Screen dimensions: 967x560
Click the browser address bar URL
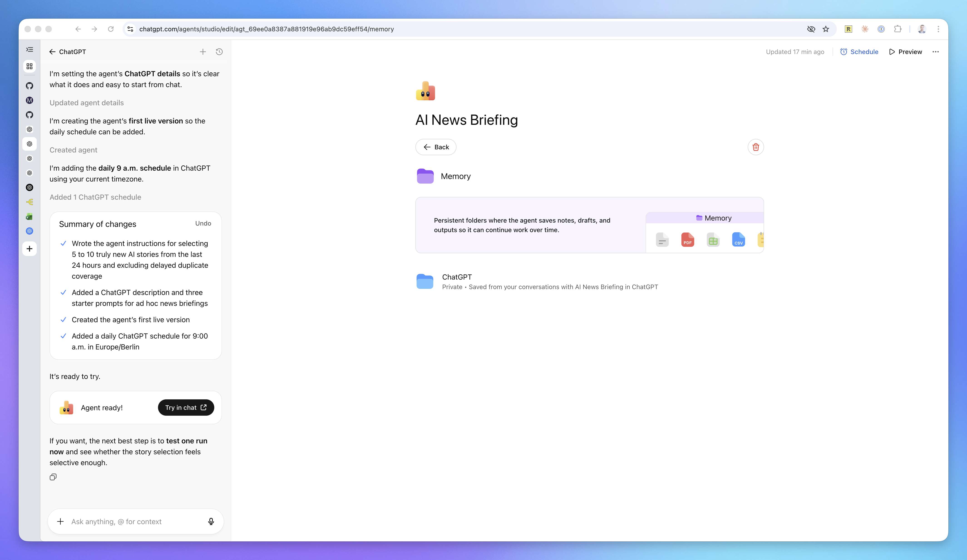coord(266,29)
